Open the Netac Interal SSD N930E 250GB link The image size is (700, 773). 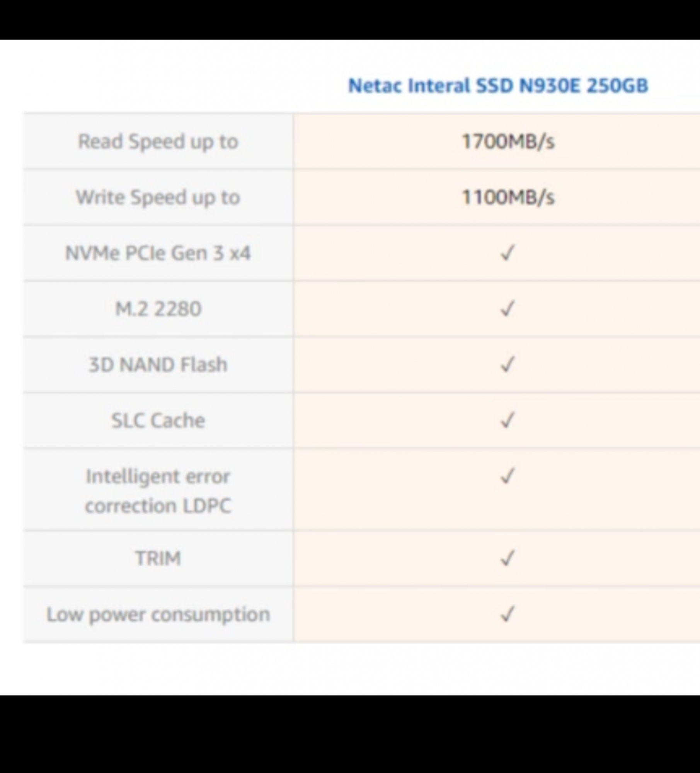coord(497,85)
